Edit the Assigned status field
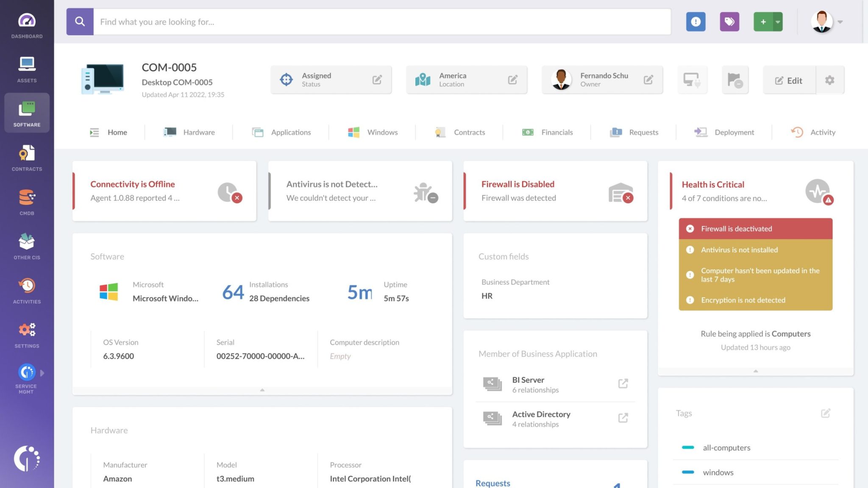The width and height of the screenshot is (868, 488). 377,80
